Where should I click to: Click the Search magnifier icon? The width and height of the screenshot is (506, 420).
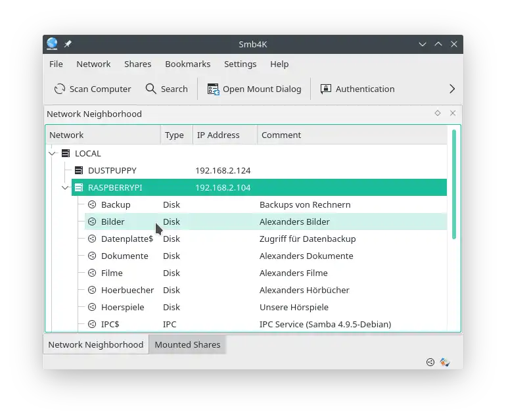tap(150, 89)
